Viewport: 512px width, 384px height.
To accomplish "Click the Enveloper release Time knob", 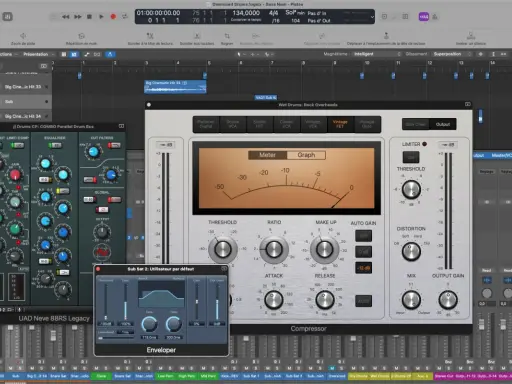I will (173, 324).
